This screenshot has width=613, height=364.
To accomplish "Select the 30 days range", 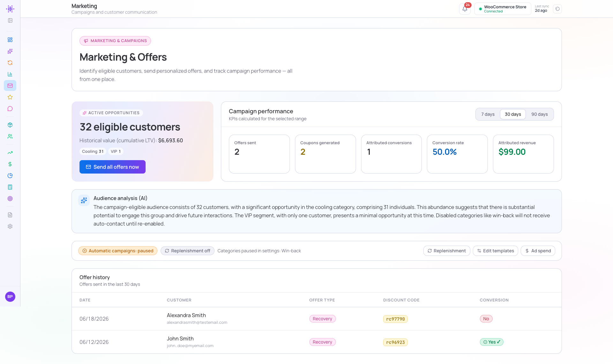I will (x=513, y=114).
